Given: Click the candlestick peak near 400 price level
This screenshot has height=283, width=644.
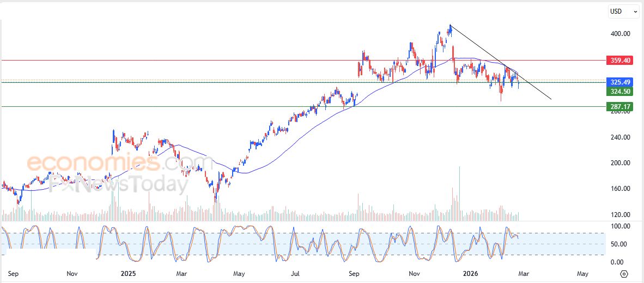Looking at the screenshot, I should click(450, 26).
